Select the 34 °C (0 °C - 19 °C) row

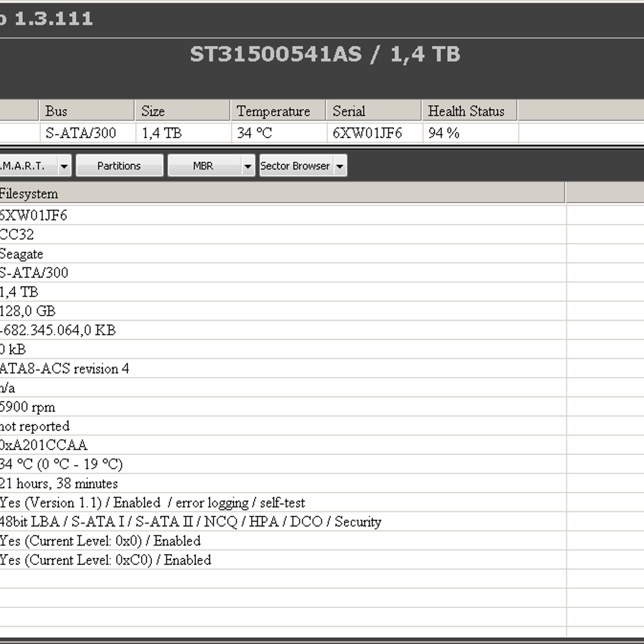click(283, 464)
